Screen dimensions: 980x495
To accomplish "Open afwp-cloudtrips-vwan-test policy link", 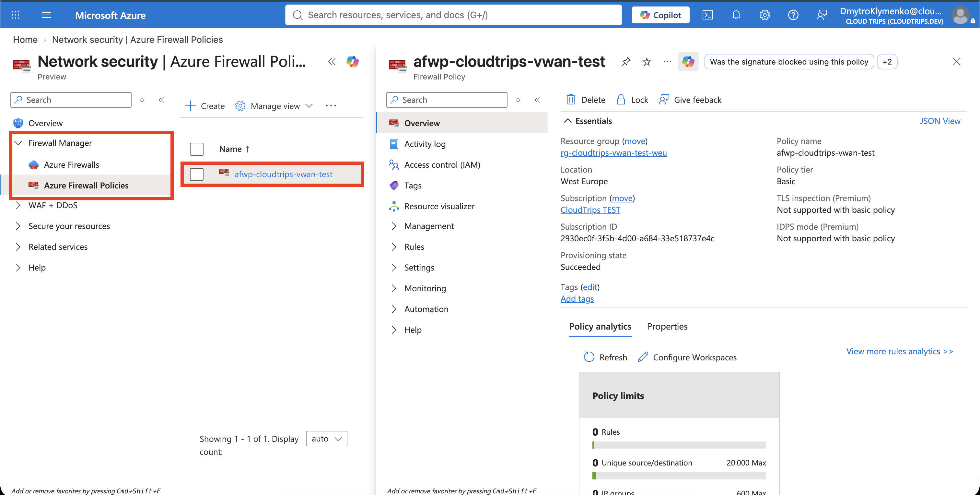I will pyautogui.click(x=284, y=174).
